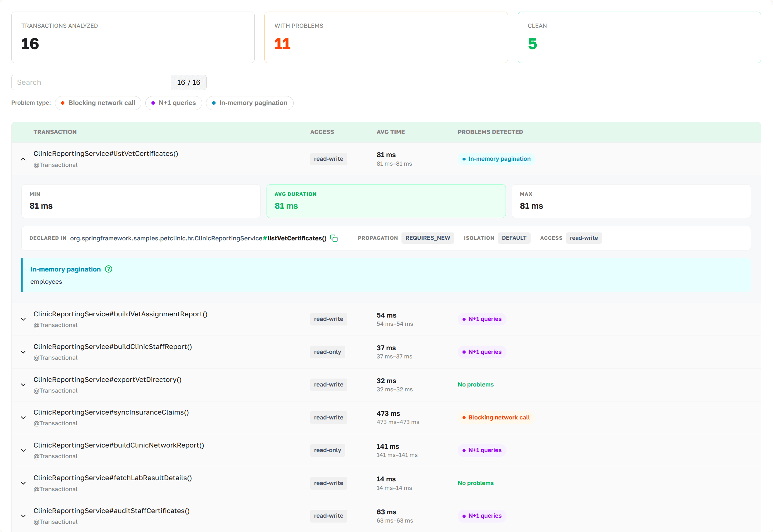Image resolution: width=773 pixels, height=532 pixels.
Task: Click the AVG TIME column header
Action: click(x=391, y=132)
